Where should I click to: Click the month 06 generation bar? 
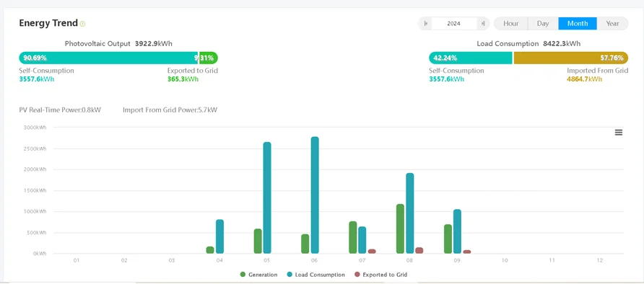pyautogui.click(x=305, y=244)
